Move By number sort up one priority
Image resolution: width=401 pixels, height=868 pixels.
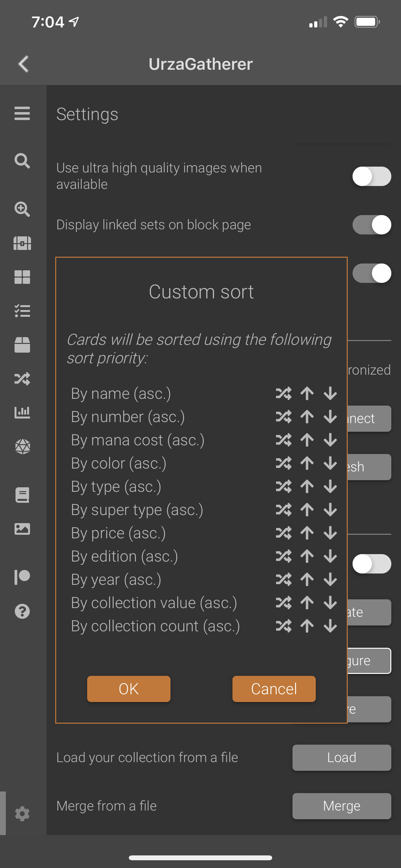click(307, 417)
